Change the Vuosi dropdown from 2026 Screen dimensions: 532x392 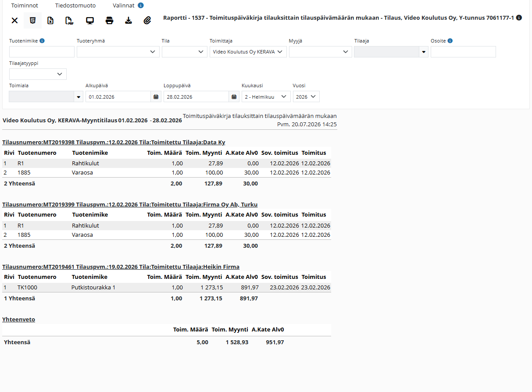(x=306, y=96)
